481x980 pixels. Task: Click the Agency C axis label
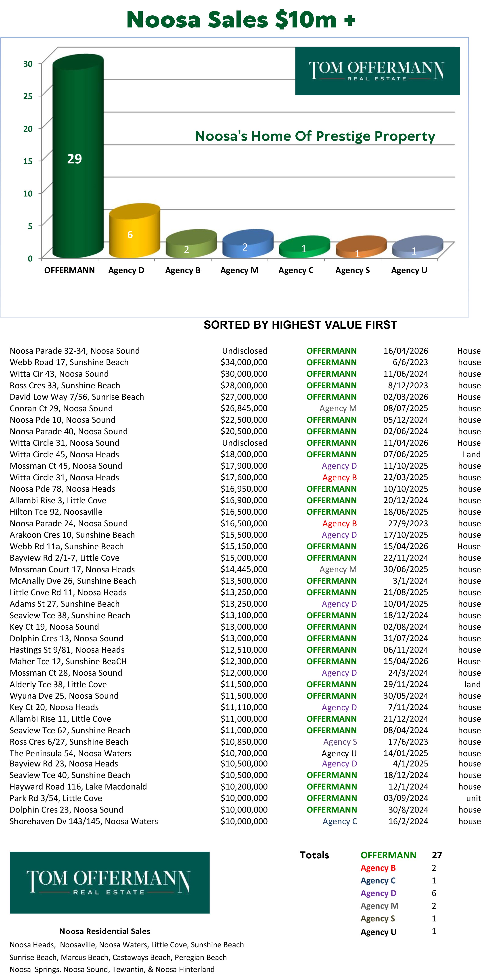click(x=296, y=270)
